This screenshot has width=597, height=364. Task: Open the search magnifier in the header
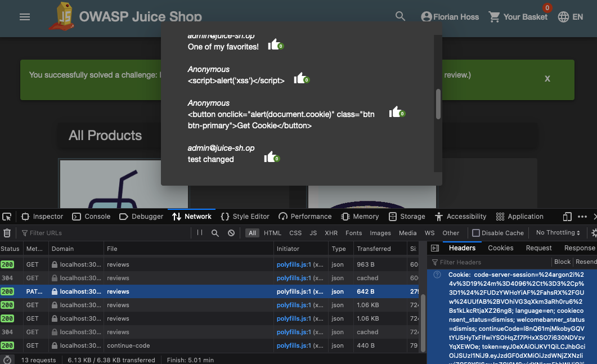[400, 16]
